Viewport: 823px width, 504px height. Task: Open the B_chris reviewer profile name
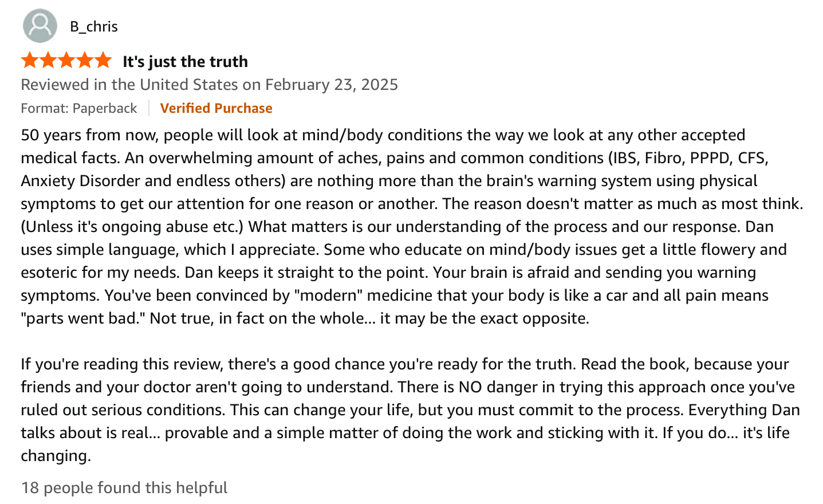(93, 26)
